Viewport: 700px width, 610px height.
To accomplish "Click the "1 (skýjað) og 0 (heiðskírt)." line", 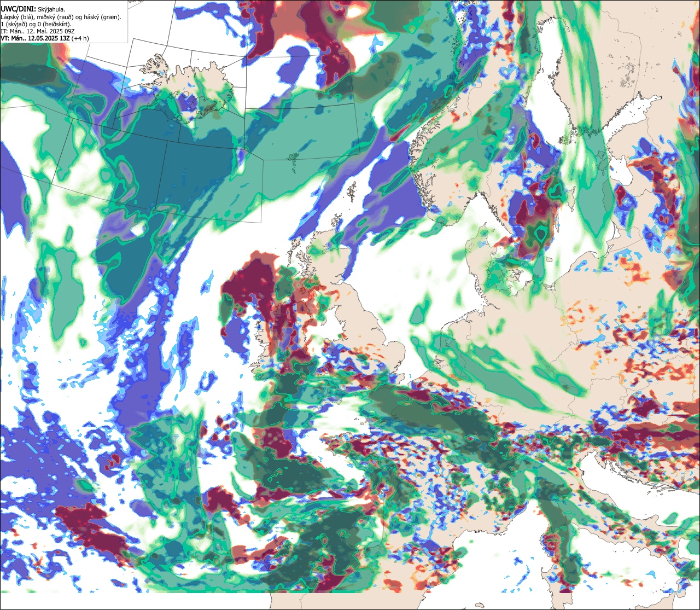I will (x=36, y=24).
